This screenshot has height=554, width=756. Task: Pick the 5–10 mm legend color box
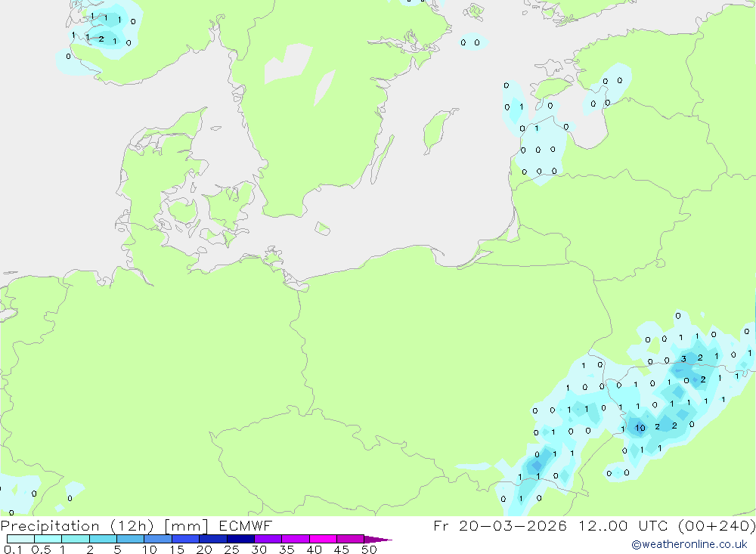click(130, 539)
